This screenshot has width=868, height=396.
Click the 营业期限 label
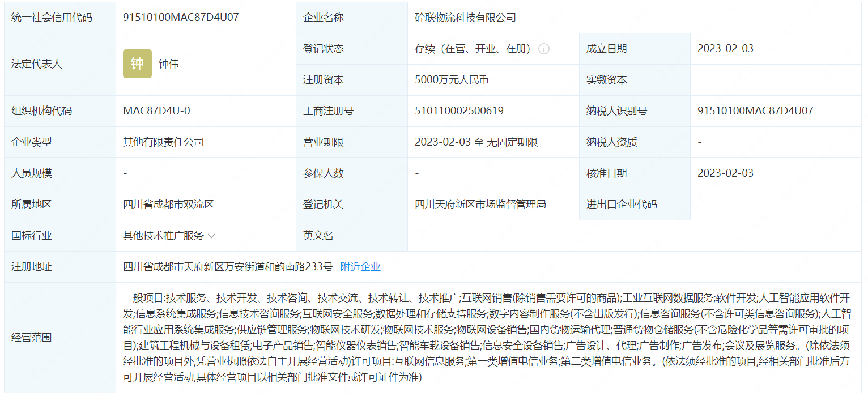(324, 142)
